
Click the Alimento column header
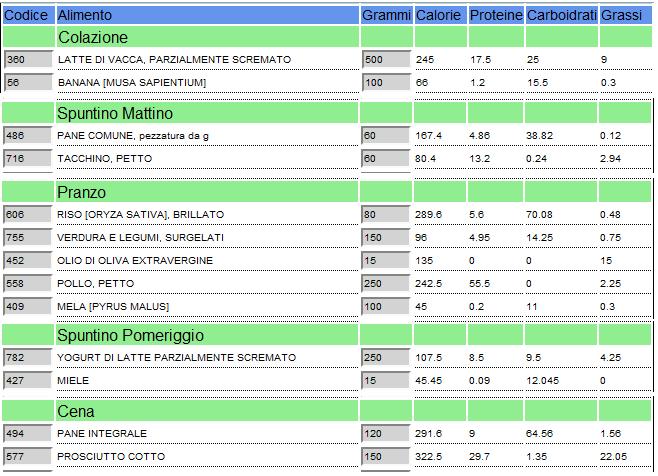(x=208, y=15)
